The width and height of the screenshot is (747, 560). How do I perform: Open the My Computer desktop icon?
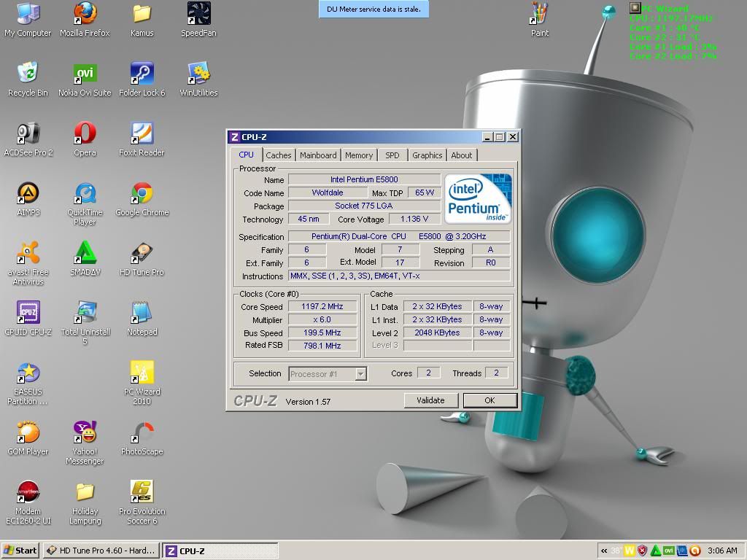[x=28, y=20]
